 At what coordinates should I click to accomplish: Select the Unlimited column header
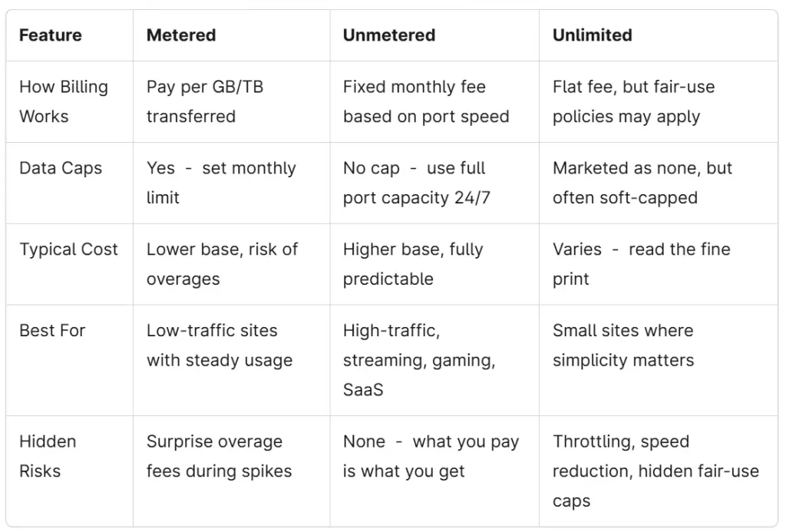pos(593,35)
